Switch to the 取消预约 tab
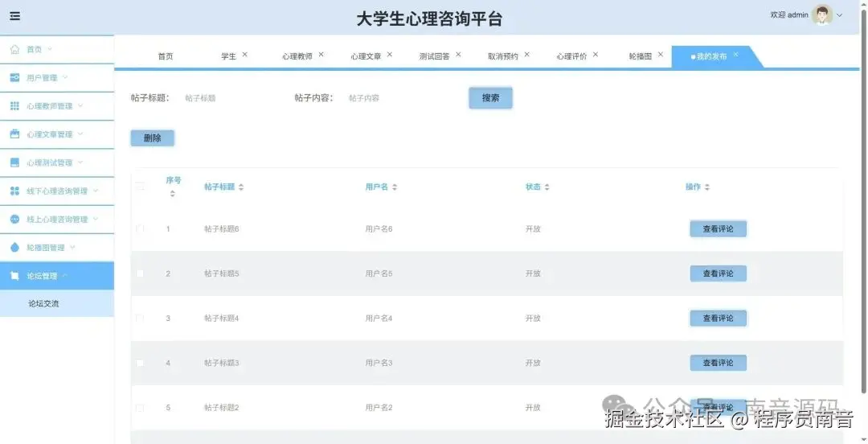868x444 pixels. click(x=503, y=56)
